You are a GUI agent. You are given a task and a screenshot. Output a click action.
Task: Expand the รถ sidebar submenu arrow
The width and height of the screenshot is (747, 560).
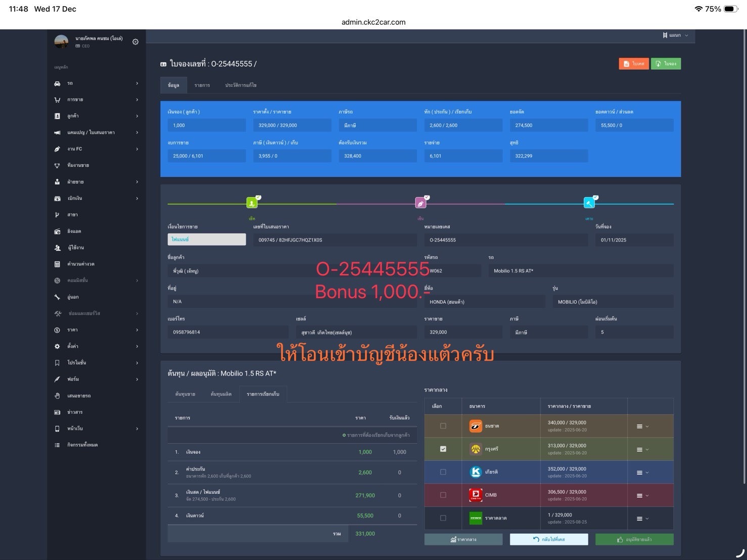click(x=137, y=83)
